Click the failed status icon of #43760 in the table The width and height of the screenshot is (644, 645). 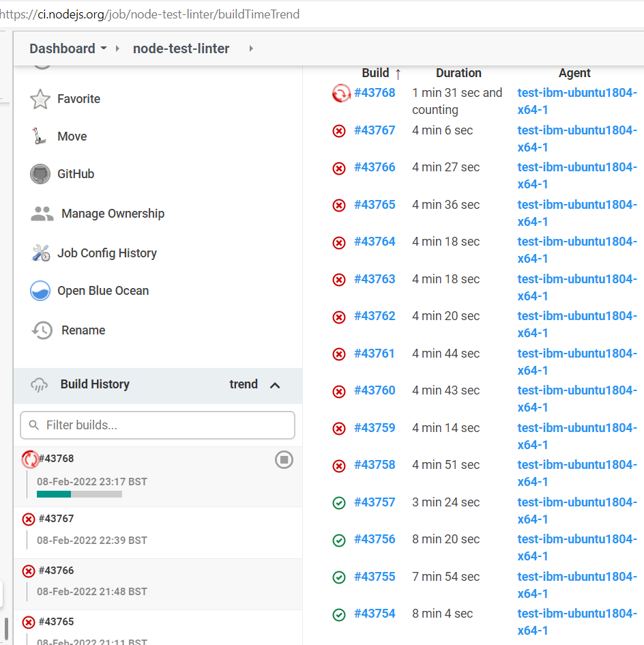(x=339, y=392)
